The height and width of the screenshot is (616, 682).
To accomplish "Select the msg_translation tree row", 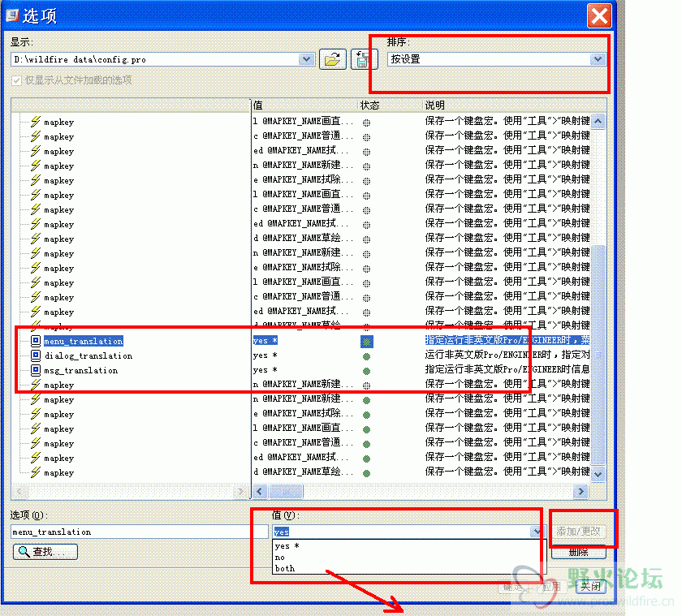I will click(81, 370).
